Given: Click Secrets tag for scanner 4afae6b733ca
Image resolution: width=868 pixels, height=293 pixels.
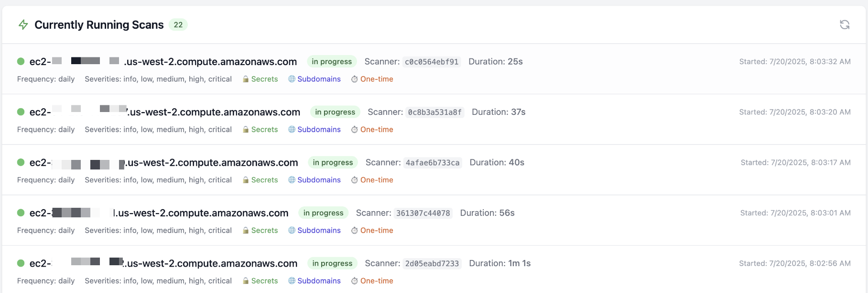Looking at the screenshot, I should pyautogui.click(x=264, y=180).
